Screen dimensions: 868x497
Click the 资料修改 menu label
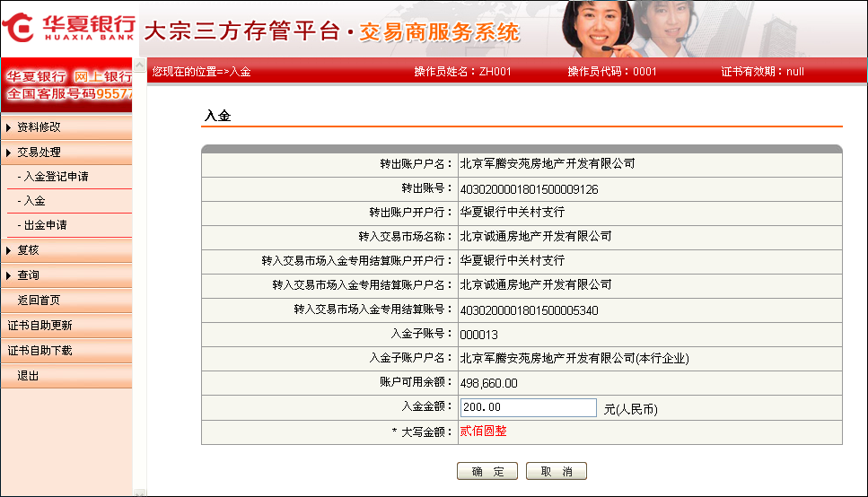click(x=39, y=127)
